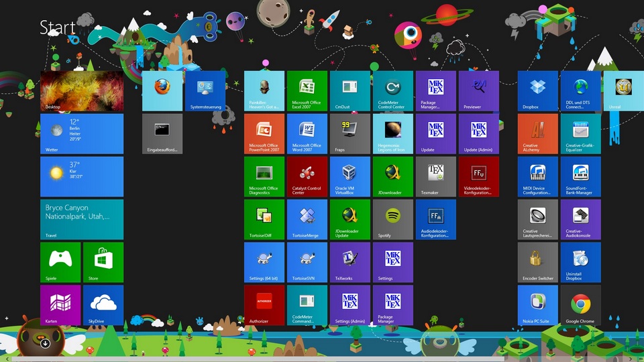Viewport: 644px width, 362px height.
Task: Open the Desktop tile
Action: (82, 90)
